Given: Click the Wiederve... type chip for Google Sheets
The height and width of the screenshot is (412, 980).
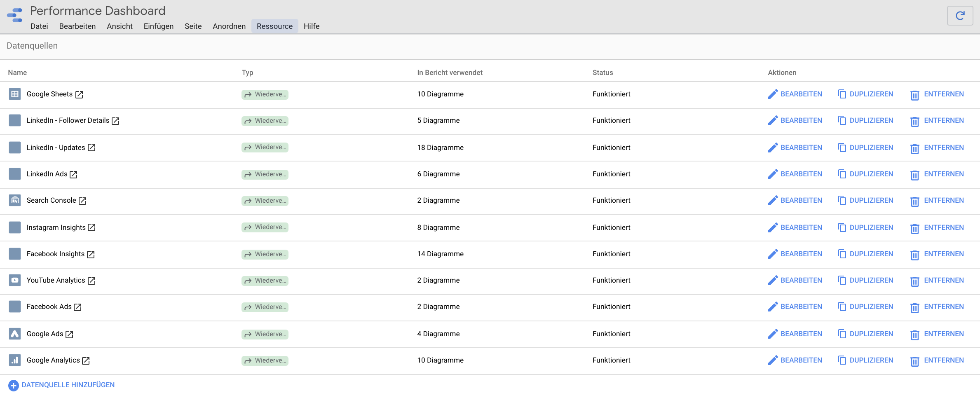Looking at the screenshot, I should click(x=265, y=94).
